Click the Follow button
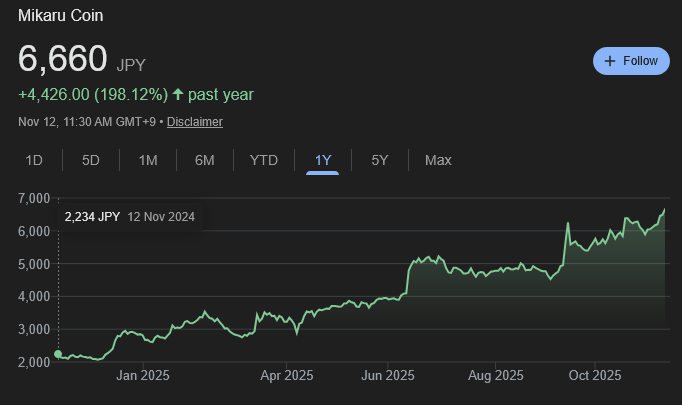This screenshot has height=405, width=682. (x=631, y=61)
